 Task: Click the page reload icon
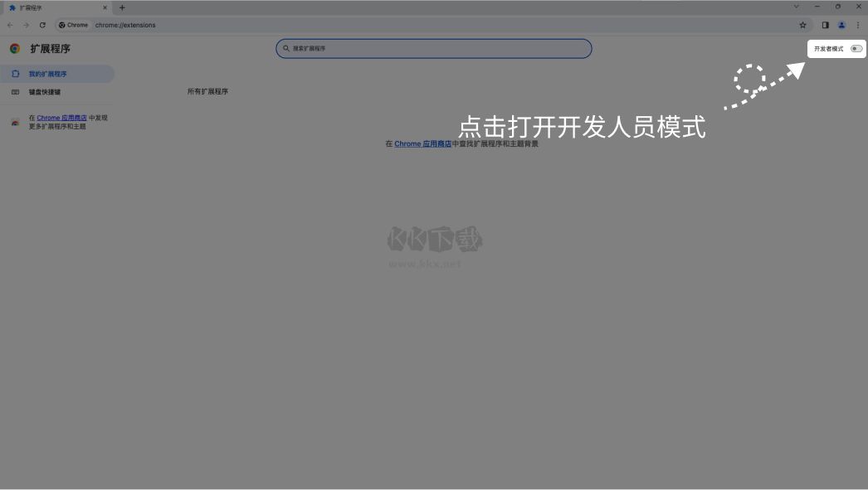(42, 25)
